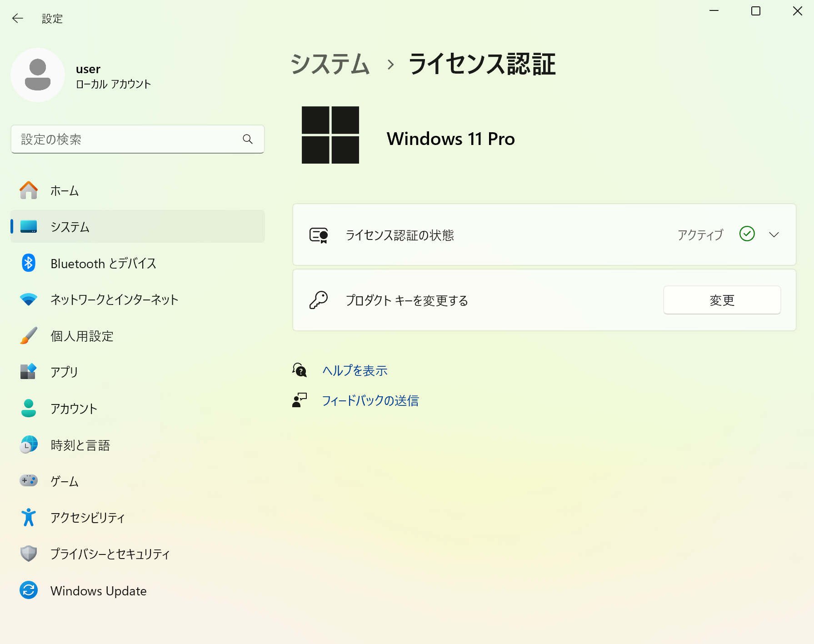The image size is (814, 644).
Task: Click the user ローカル アカウント name
Action: click(114, 76)
